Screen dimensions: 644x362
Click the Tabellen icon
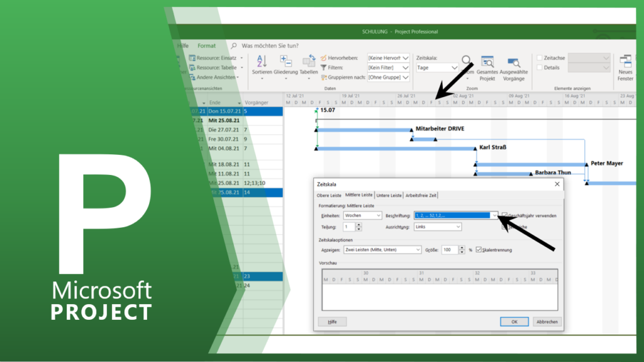tap(309, 61)
